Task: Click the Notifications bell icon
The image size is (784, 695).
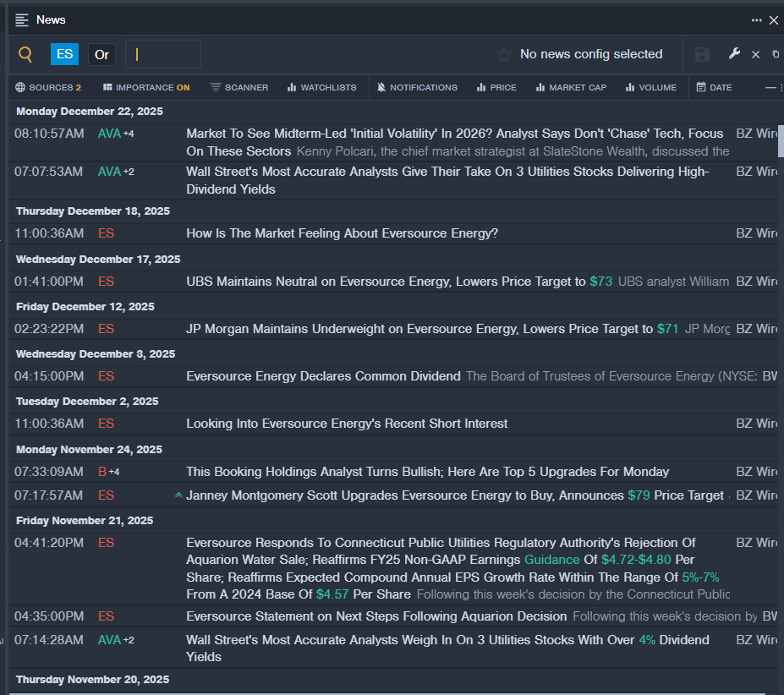Action: tap(384, 87)
